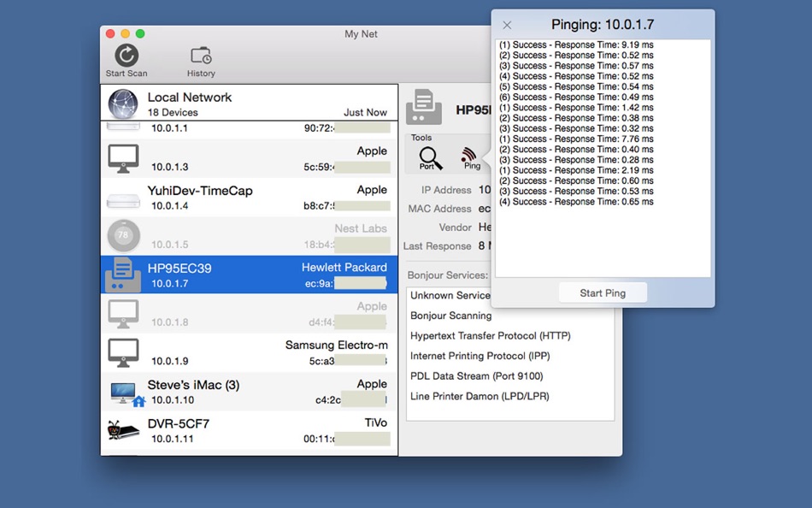Select the Samsung Electro-m device row
Image resolution: width=812 pixels, height=508 pixels.
pyautogui.click(x=249, y=352)
